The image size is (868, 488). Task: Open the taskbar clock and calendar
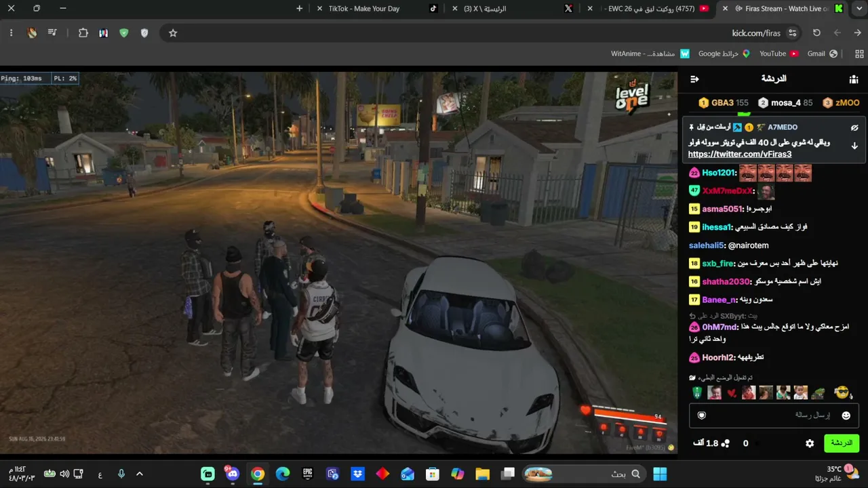(x=18, y=474)
